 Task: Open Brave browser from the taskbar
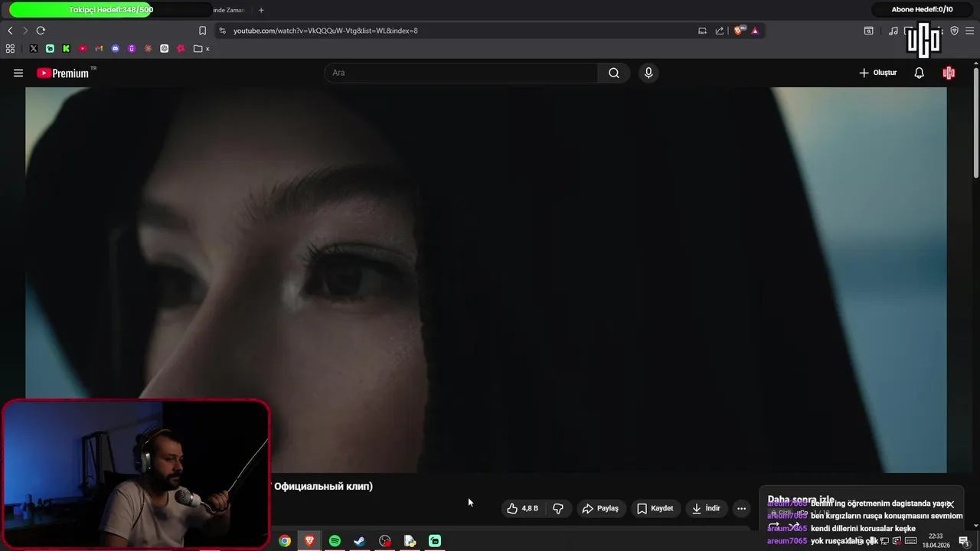click(x=309, y=541)
